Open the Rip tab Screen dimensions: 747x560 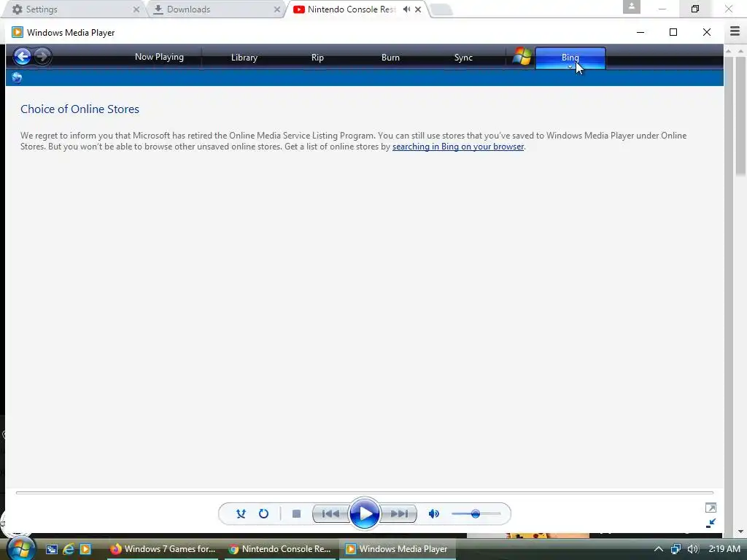point(317,57)
